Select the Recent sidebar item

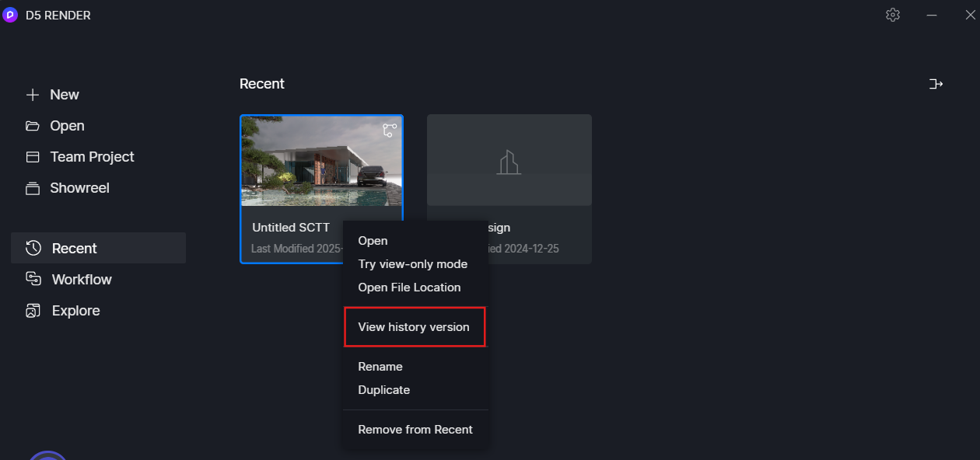coord(98,248)
